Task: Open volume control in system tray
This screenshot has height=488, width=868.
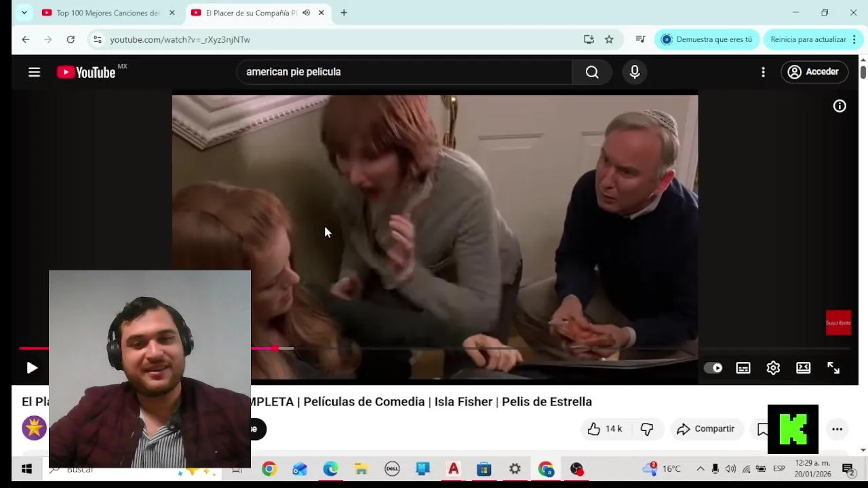Action: 730,469
